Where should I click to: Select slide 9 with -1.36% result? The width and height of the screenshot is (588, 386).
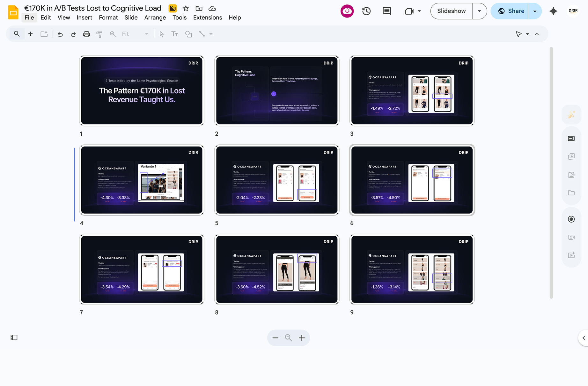pos(412,269)
